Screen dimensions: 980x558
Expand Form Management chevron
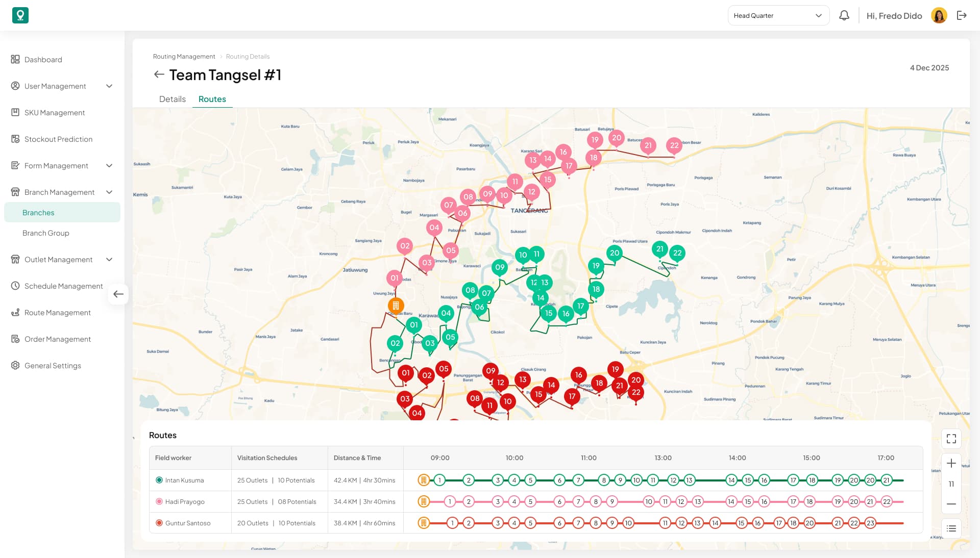[x=109, y=165]
